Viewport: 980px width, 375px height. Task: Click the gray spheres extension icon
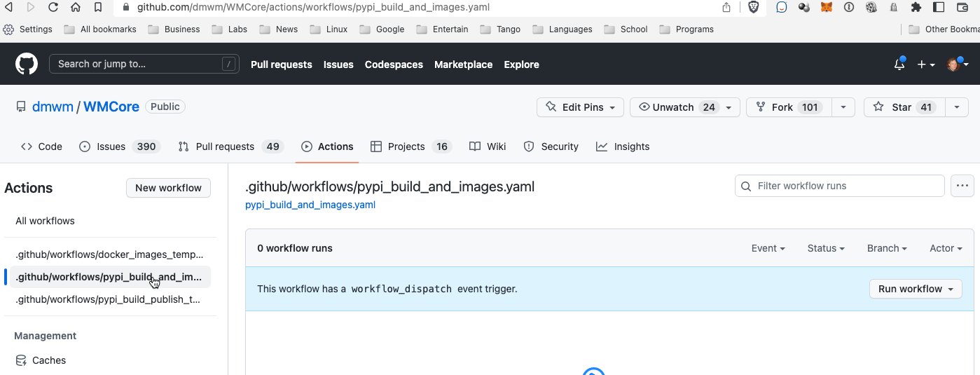pyautogui.click(x=804, y=7)
